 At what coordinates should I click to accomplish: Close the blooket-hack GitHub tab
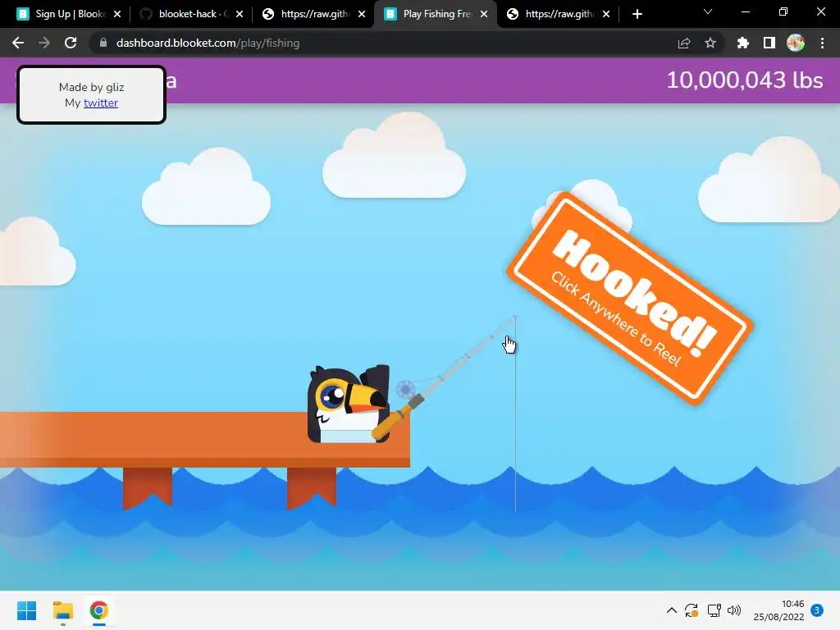(x=240, y=14)
